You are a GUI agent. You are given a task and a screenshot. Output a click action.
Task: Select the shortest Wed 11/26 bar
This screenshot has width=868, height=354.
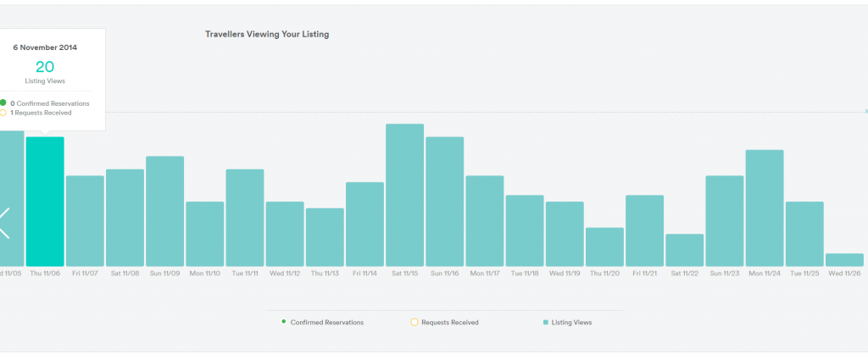[x=844, y=260]
